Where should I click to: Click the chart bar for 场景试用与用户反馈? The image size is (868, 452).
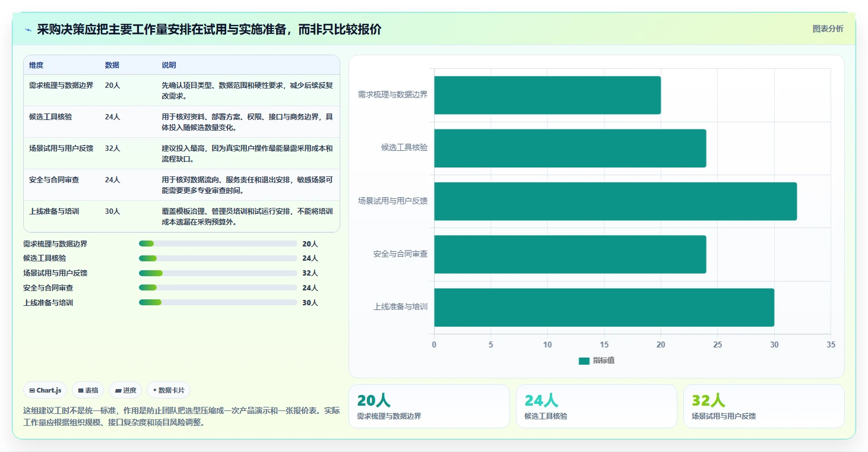tap(616, 201)
